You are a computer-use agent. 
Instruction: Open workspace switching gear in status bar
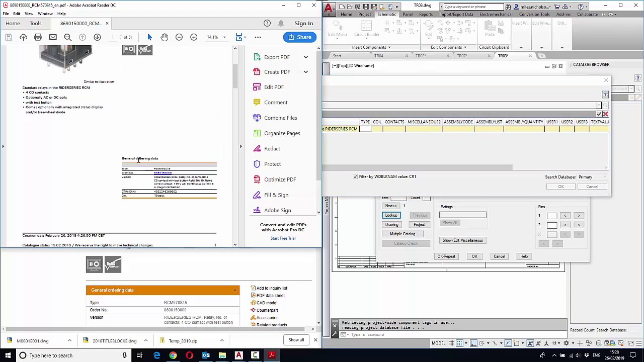coord(567,343)
